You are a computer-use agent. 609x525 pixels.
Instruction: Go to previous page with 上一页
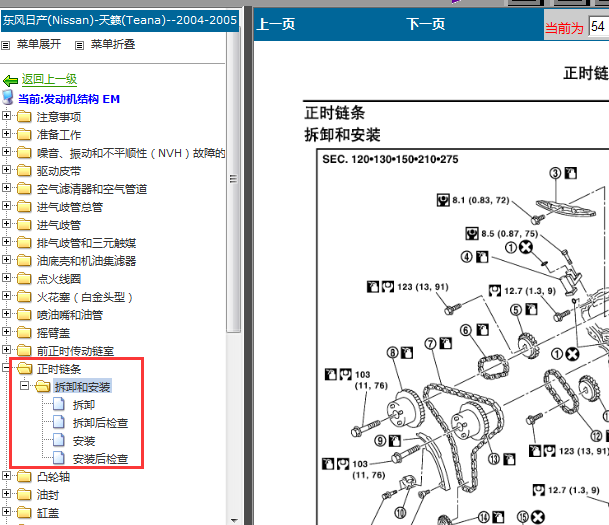point(276,24)
